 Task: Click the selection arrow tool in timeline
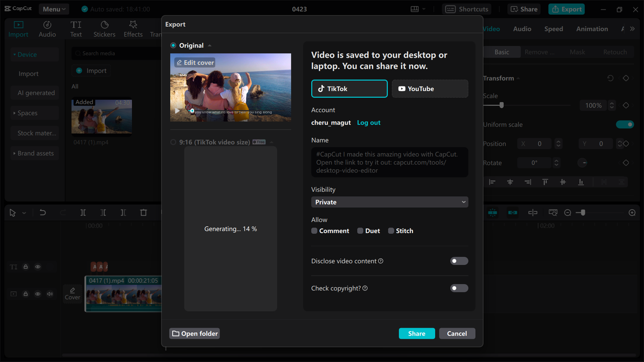click(13, 213)
